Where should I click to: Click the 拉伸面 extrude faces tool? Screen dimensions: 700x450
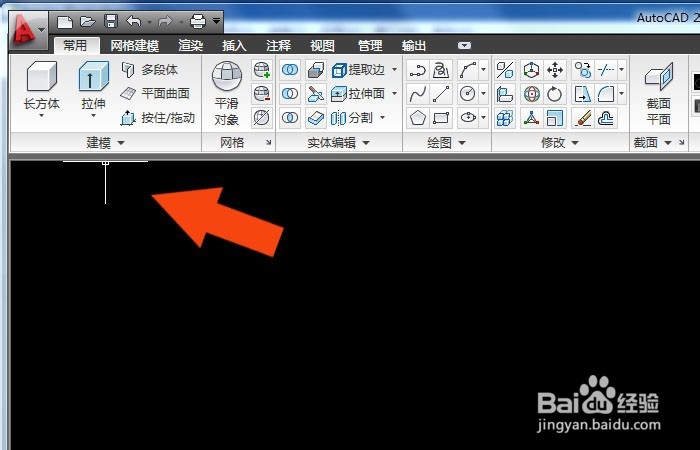click(358, 94)
